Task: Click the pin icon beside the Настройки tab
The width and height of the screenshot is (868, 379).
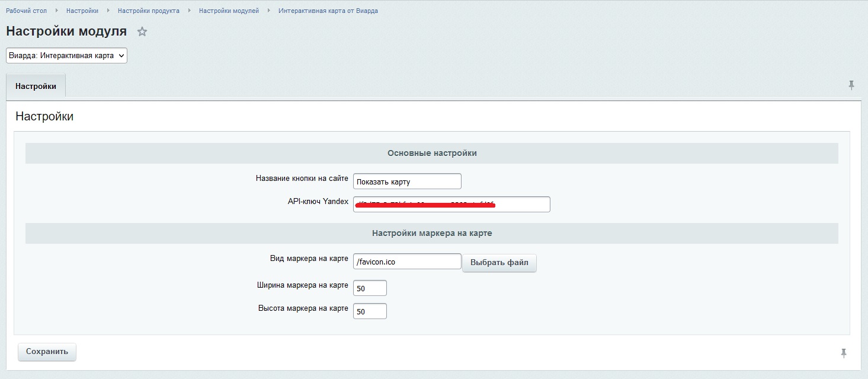Action: pos(851,85)
